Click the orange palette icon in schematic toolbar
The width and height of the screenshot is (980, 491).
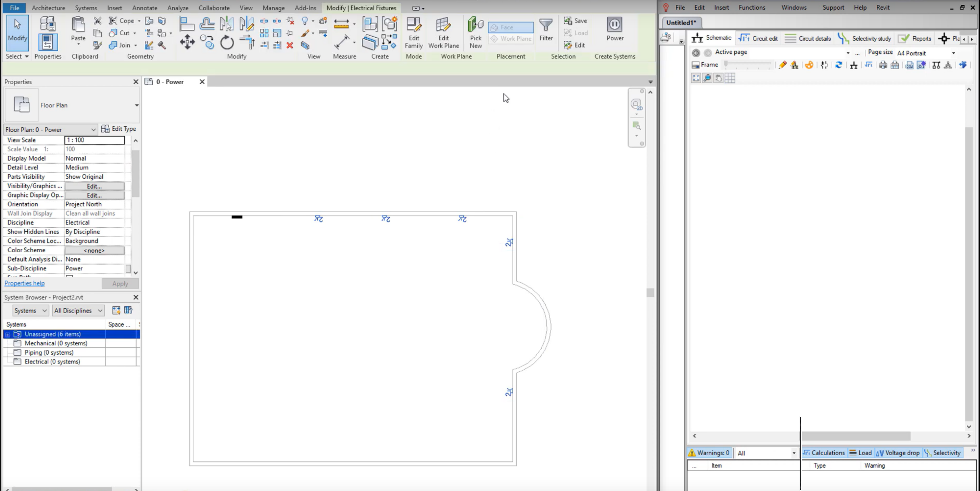(x=809, y=65)
